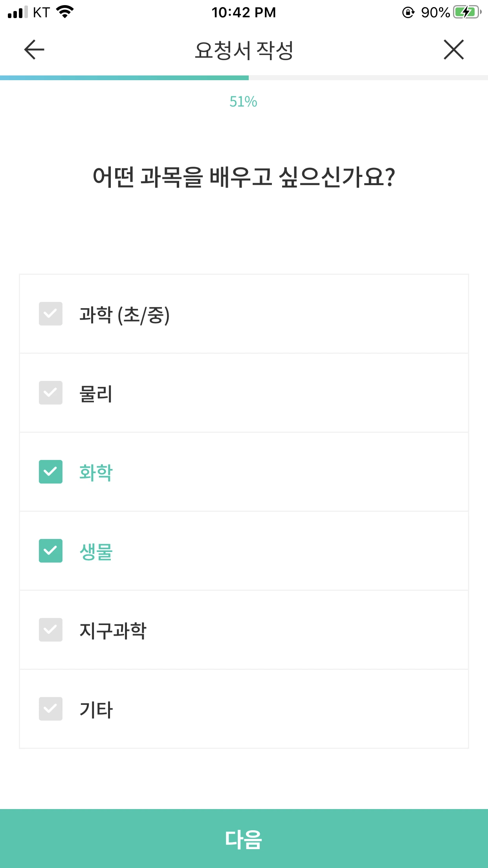Check the 지구과학 checkbox
Image resolution: width=488 pixels, height=868 pixels.
(x=51, y=630)
